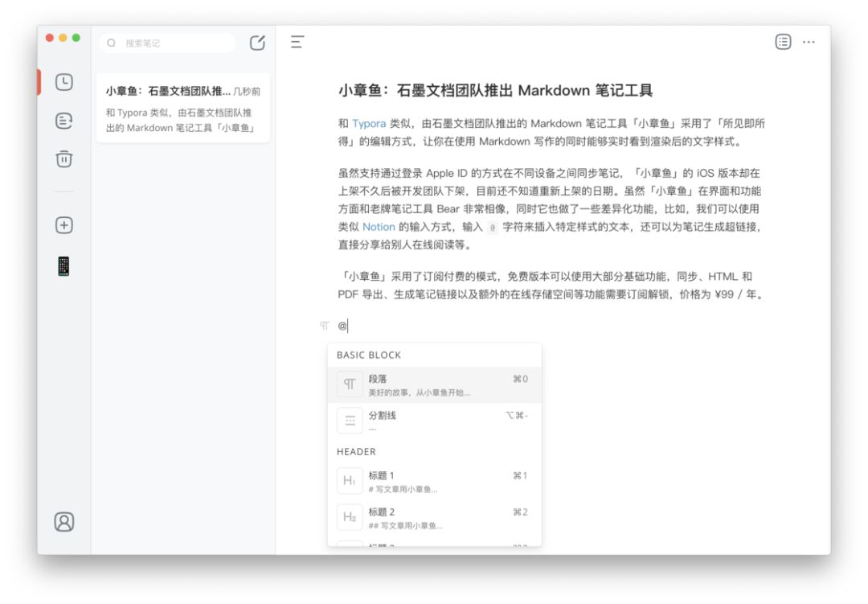Open the Typora link in first paragraph
The image size is (868, 604).
point(369,124)
